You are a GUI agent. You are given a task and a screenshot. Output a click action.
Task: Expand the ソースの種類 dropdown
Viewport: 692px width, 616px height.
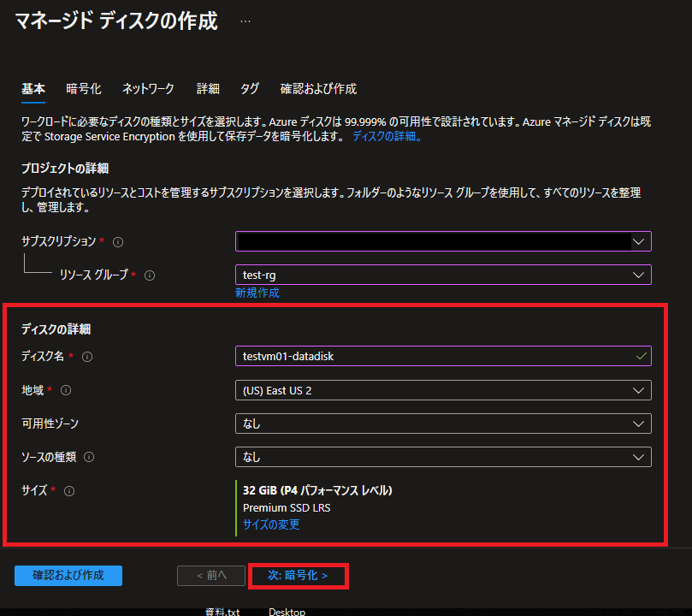443,457
